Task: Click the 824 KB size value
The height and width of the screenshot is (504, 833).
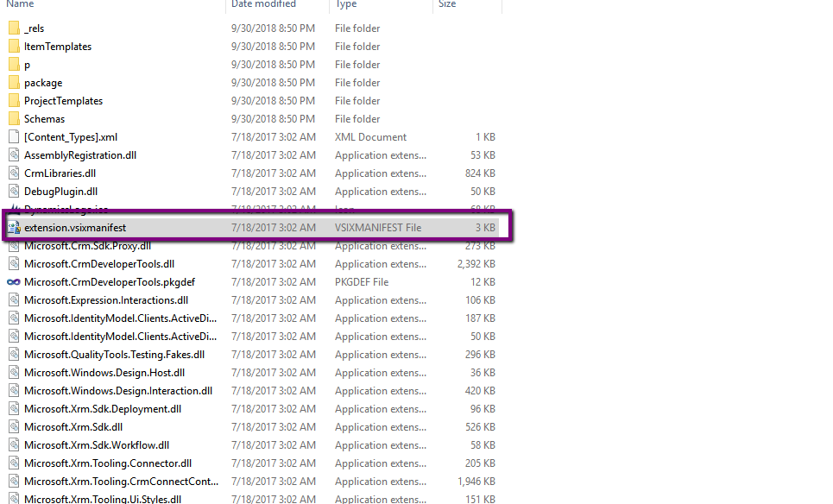Action: coord(480,173)
